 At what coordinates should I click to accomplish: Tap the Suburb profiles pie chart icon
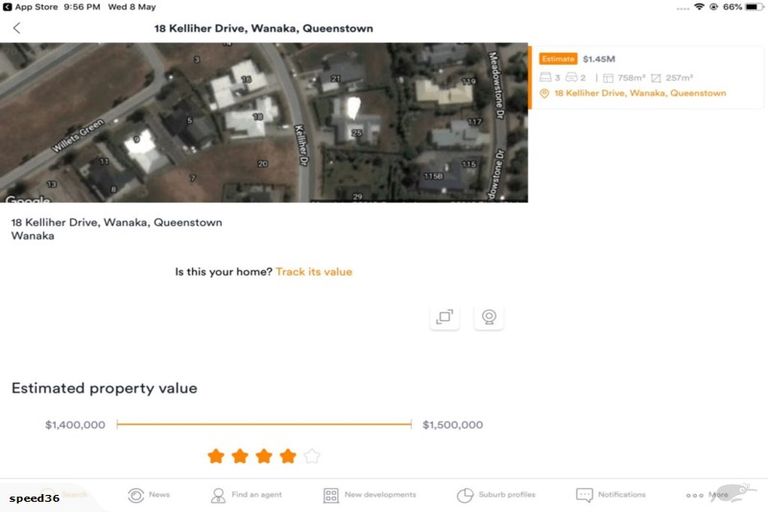coord(465,495)
